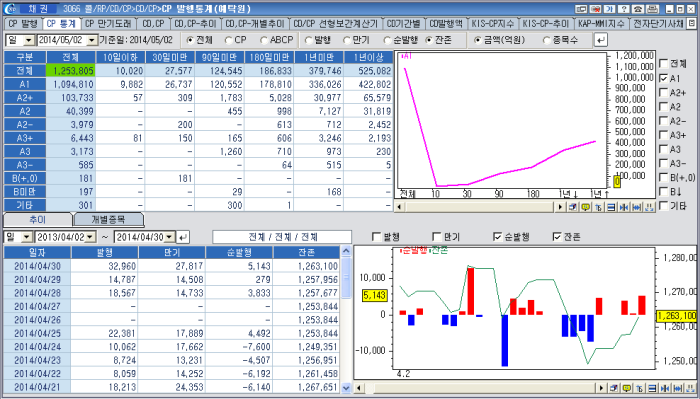Select the CP radio button

(229, 40)
